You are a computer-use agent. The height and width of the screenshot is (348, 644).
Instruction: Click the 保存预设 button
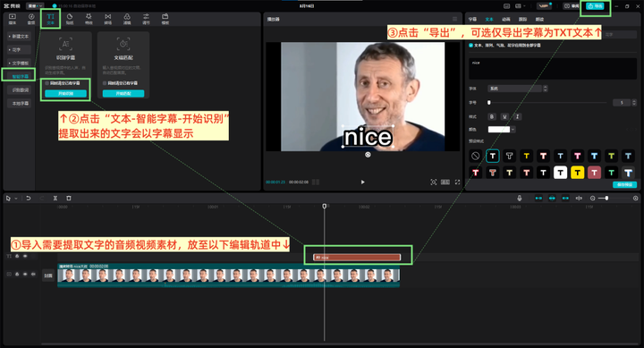click(x=624, y=185)
